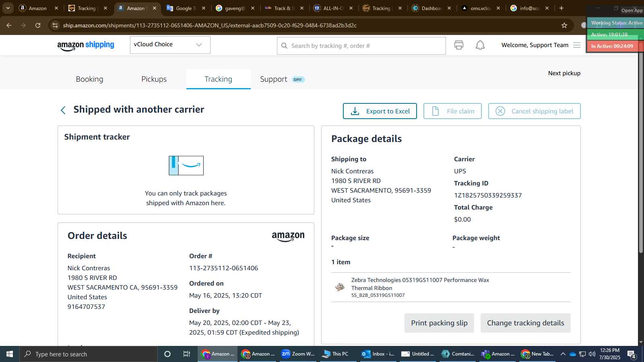Open the Windows notification center icon
The image size is (644, 362).
coord(631,354)
